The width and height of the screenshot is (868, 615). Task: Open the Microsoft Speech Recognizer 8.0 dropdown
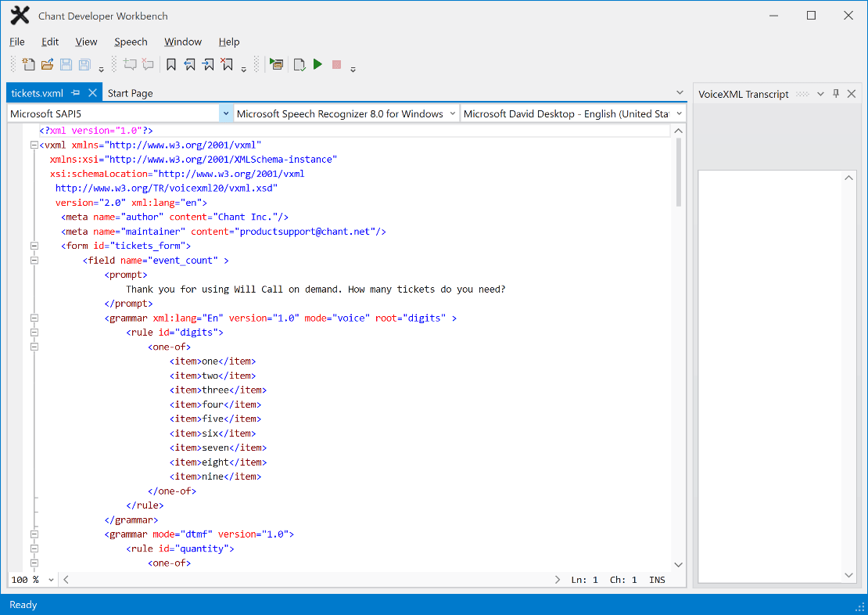pos(452,113)
